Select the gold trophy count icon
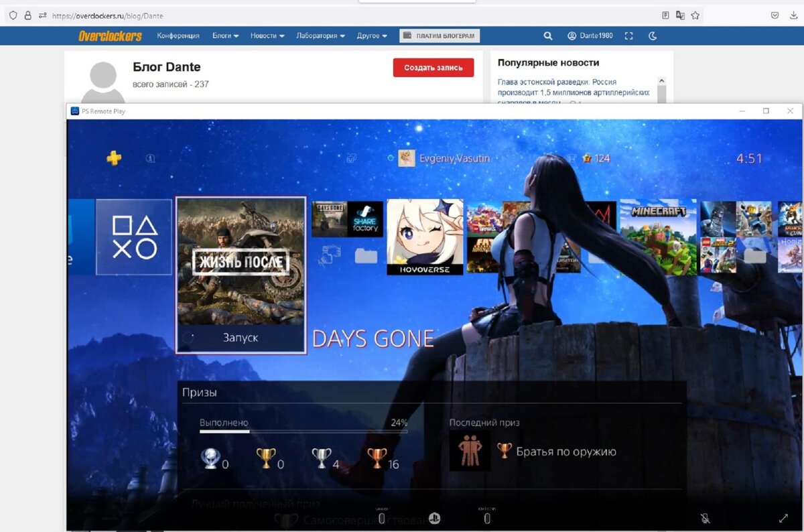Image resolution: width=804 pixels, height=532 pixels. [266, 458]
